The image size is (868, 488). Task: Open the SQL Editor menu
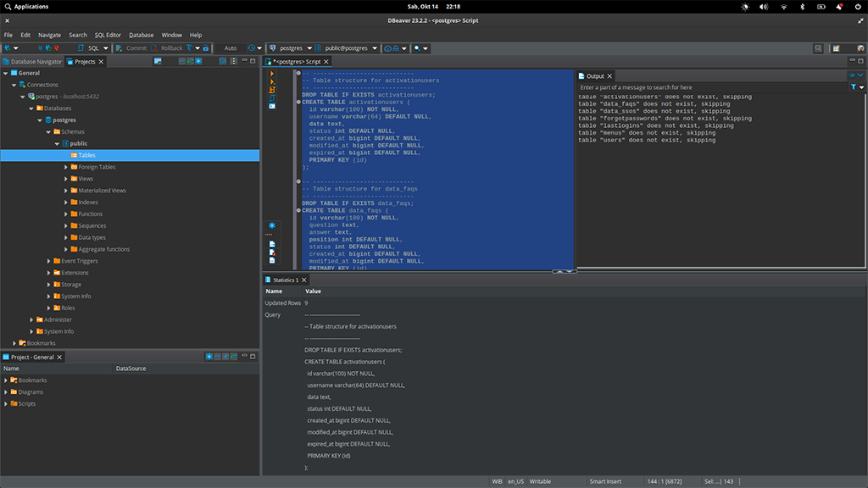click(108, 35)
